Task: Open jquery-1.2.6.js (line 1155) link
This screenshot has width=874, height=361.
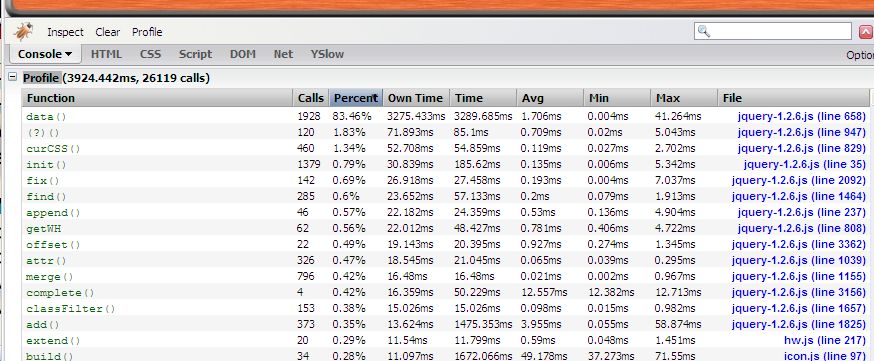Action: [799, 276]
